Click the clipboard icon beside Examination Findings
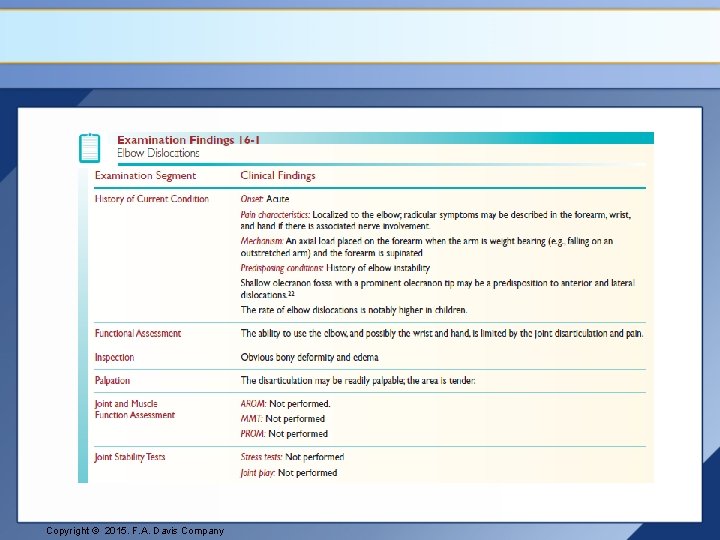This screenshot has height=540, width=720. click(x=90, y=148)
